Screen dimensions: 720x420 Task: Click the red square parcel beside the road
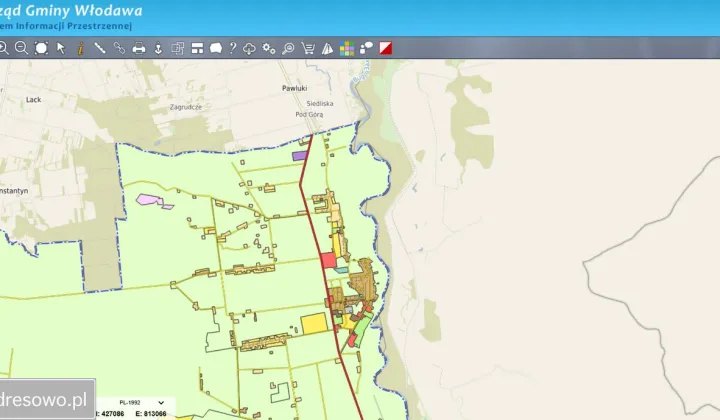tap(328, 260)
